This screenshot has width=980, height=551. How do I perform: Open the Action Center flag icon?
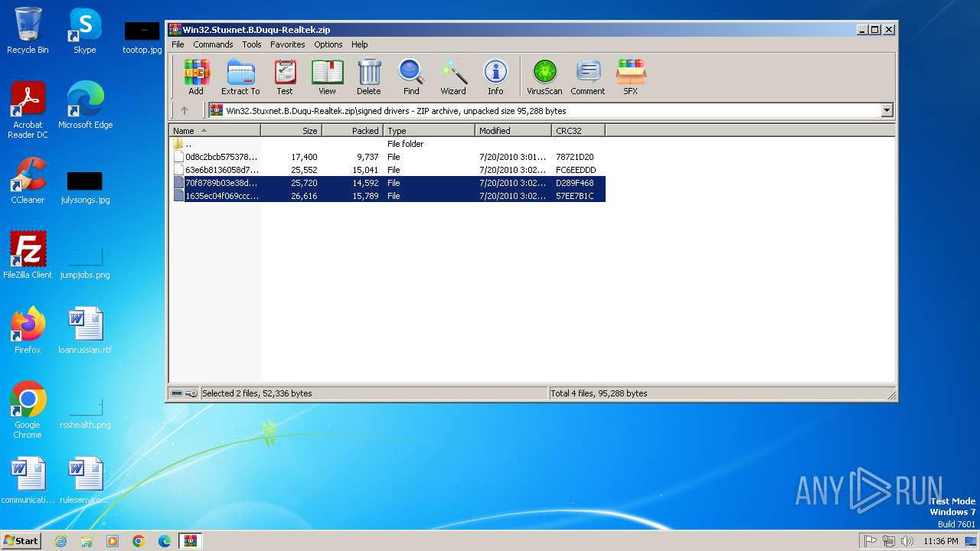[x=871, y=541]
